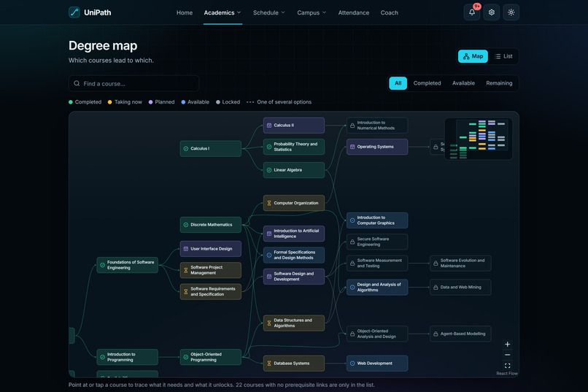
Task: Click available icon on Web Development
Action: pos(352,363)
